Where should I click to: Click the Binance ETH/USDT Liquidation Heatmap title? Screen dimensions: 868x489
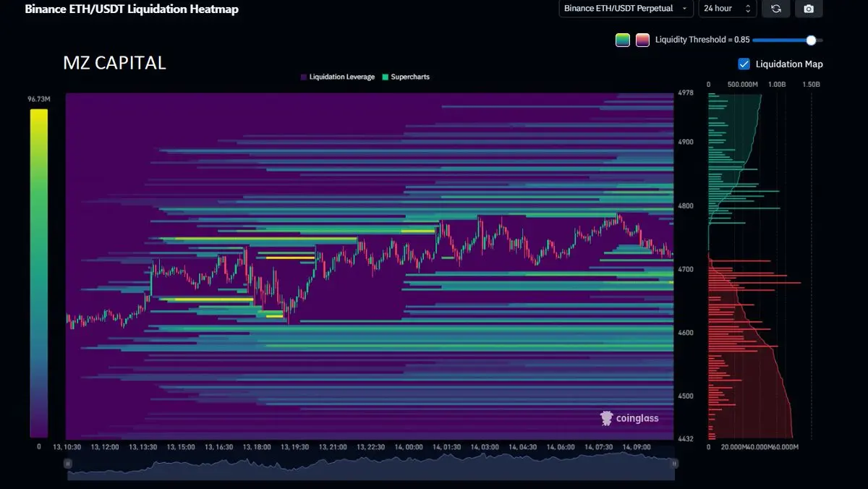(x=132, y=9)
